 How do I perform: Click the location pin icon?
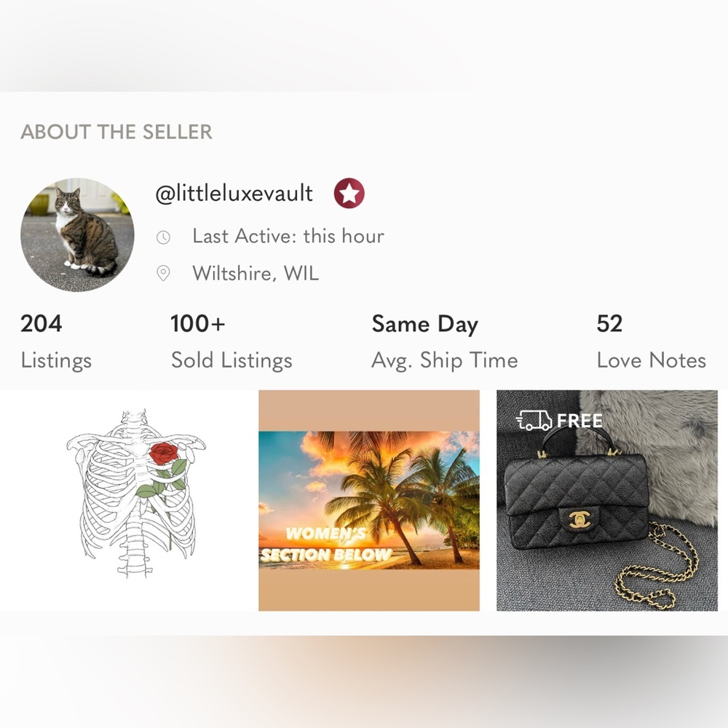164,274
